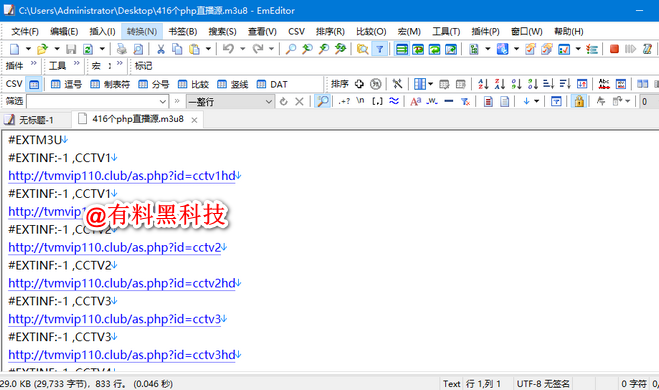This screenshot has width=659, height=390.
Task: Click the Sort A to Z icon
Action: coord(483,84)
